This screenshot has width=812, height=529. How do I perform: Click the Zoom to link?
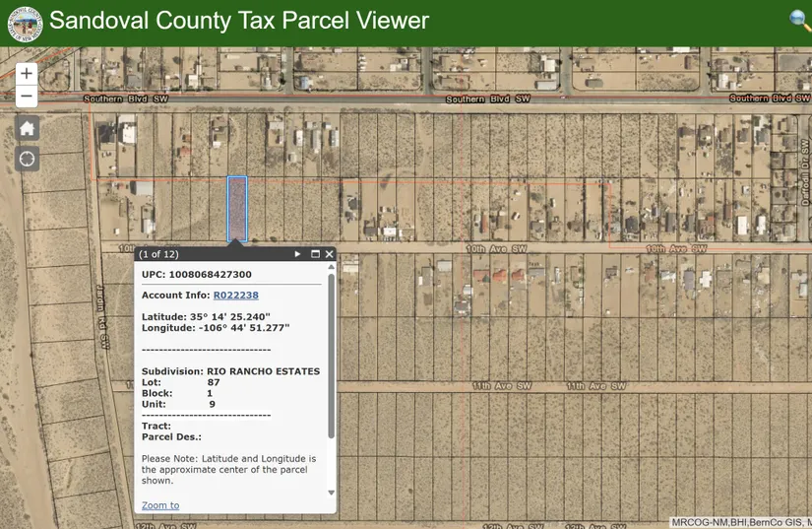click(160, 505)
